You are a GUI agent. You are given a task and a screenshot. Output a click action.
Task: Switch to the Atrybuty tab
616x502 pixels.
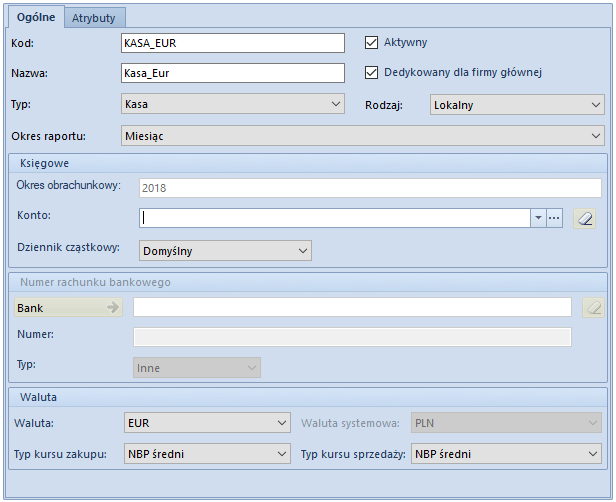point(94,18)
